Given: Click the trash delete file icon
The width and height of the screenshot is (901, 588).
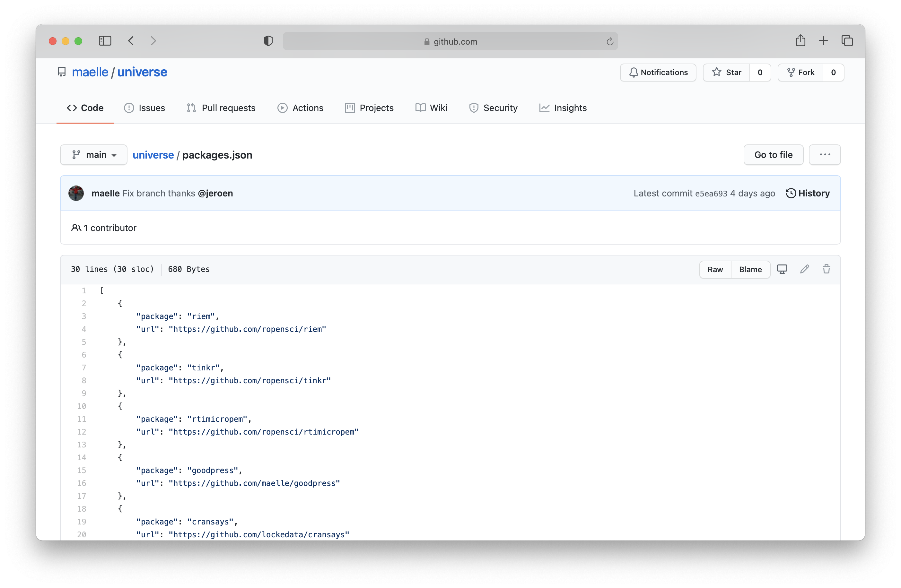Looking at the screenshot, I should [x=827, y=269].
